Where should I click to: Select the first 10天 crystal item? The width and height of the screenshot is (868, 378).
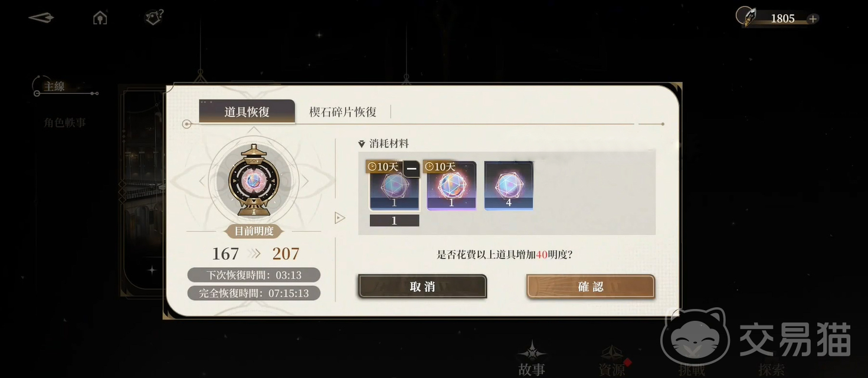394,185
